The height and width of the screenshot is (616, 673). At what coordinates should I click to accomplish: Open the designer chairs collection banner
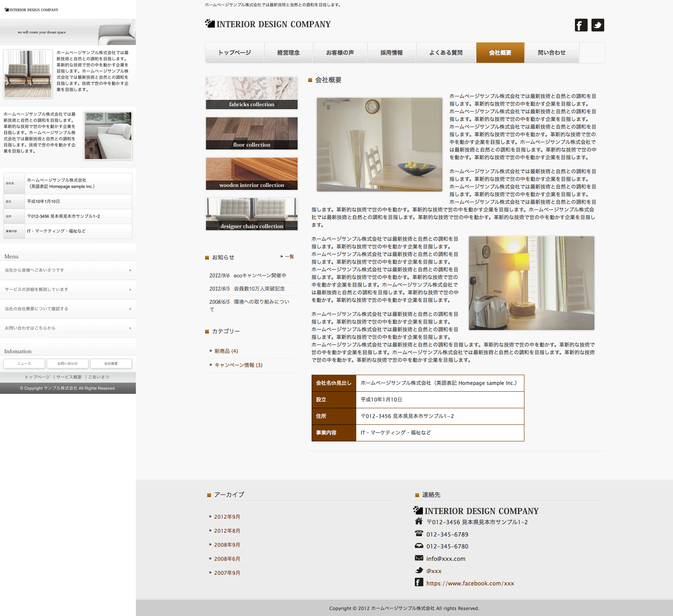(252, 214)
